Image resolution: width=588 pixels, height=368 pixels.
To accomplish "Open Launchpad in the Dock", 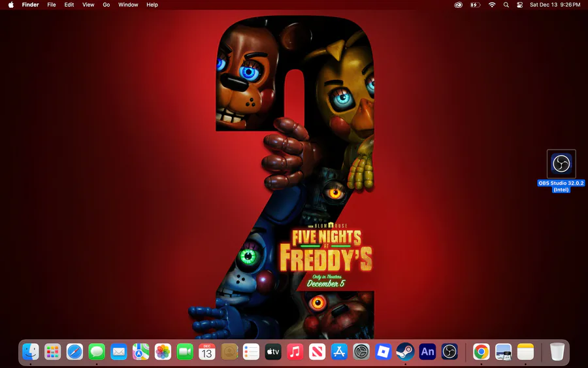I will pos(52,352).
